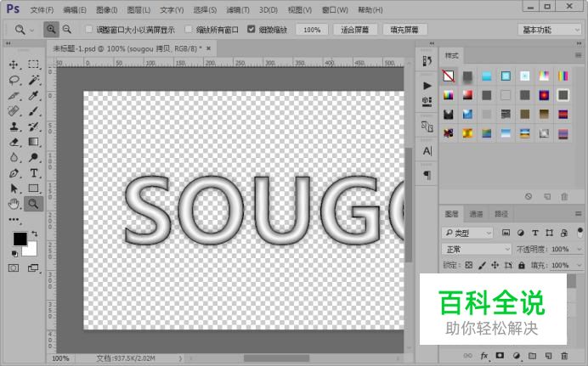Screen dimensions: 588x366
Task: Open the Zoom tool preset picker arrow
Action: click(x=32, y=30)
